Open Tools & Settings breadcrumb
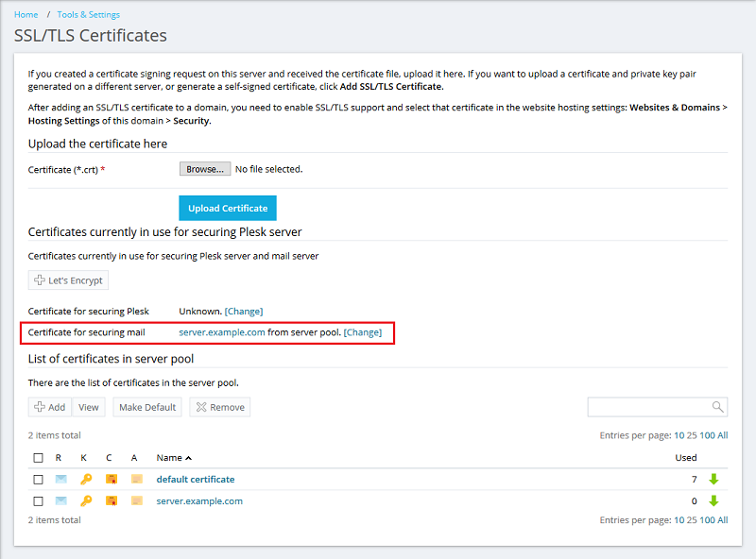Viewport: 756px width, 559px height. pos(88,15)
